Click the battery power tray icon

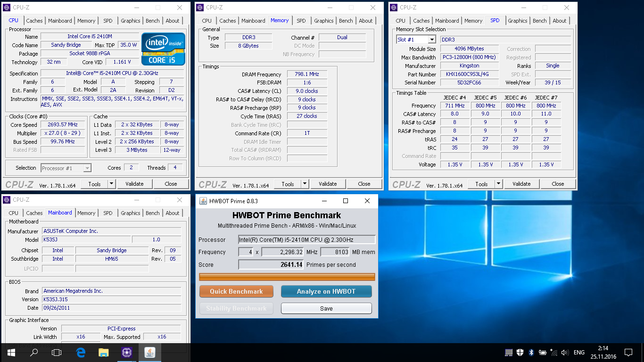coord(543,353)
